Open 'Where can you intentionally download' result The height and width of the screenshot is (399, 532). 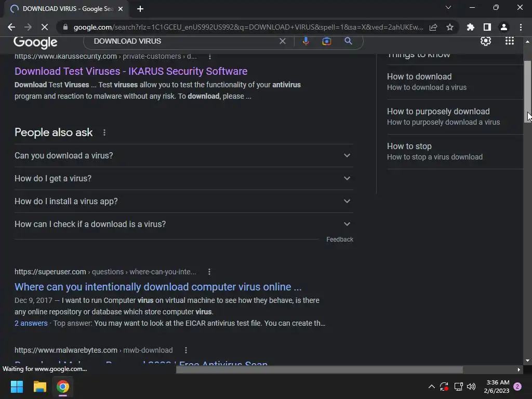tap(158, 287)
